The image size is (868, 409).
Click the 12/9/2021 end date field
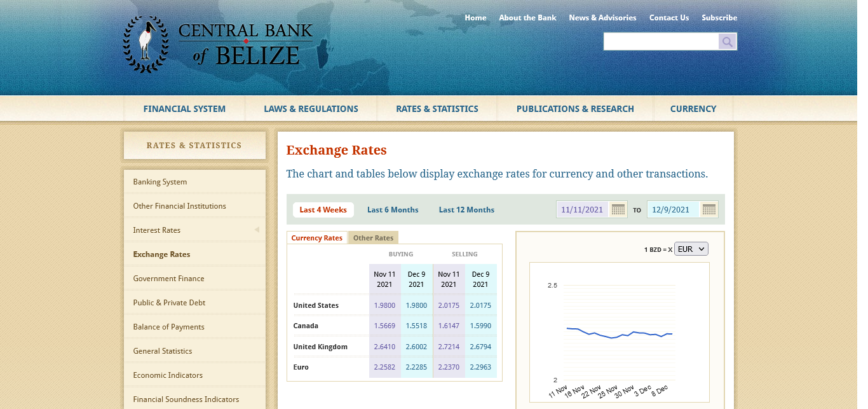coord(672,209)
